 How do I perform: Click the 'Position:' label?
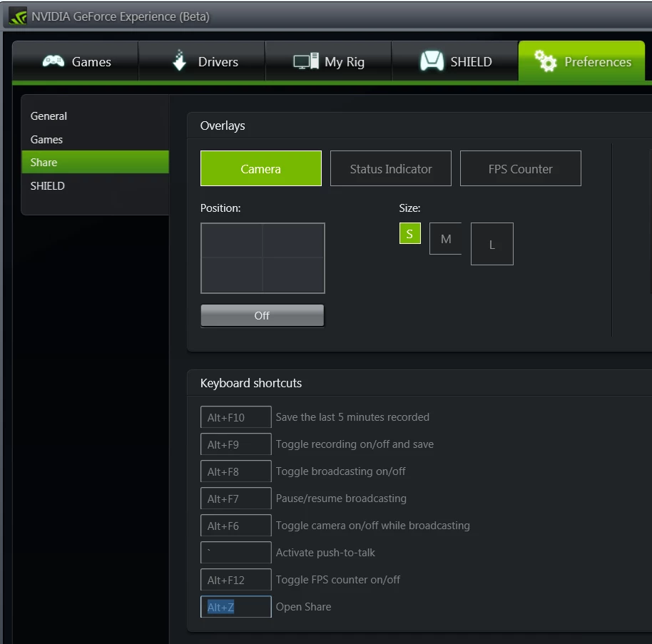[x=220, y=208]
